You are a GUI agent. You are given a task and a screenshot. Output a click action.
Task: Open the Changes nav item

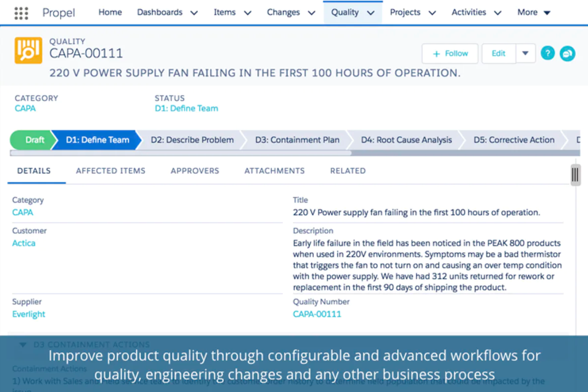pyautogui.click(x=283, y=12)
